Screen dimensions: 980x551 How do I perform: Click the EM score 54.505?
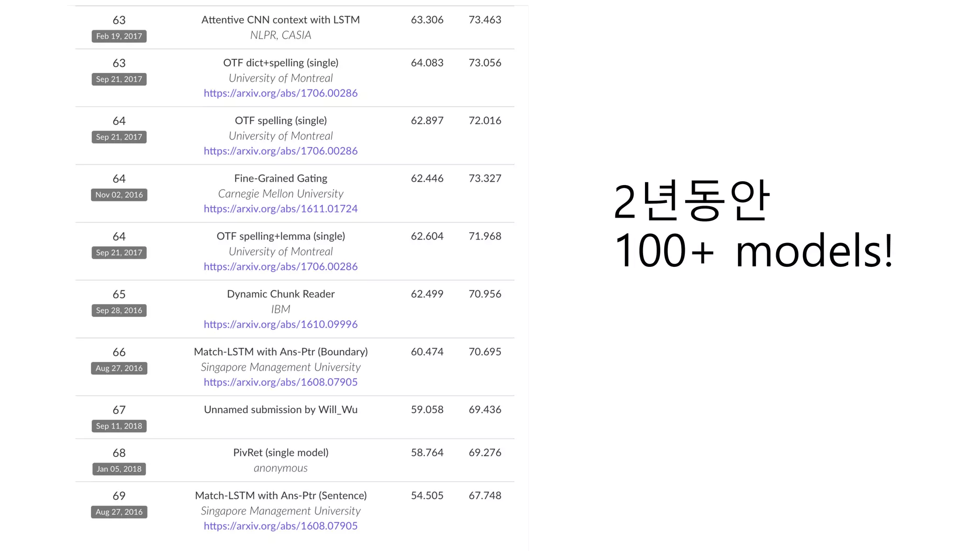tap(427, 496)
